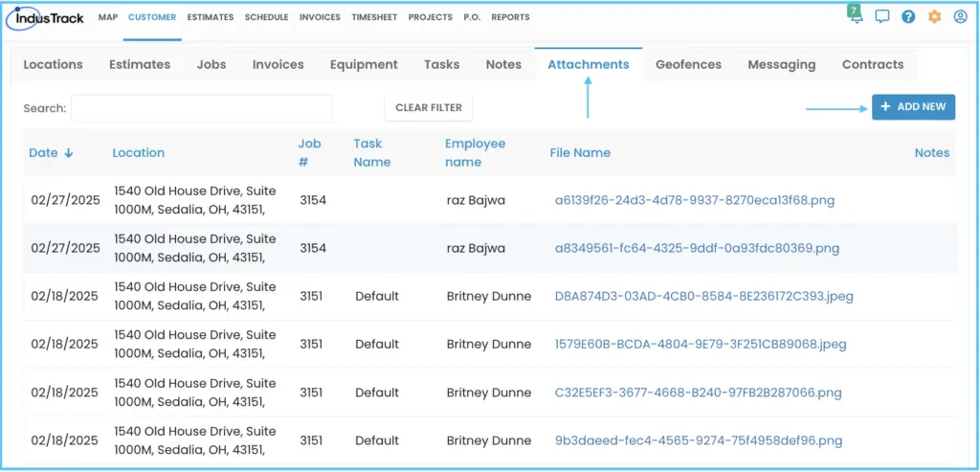
Task: Select date cell in a8349561 file row
Action: pyautogui.click(x=65, y=248)
